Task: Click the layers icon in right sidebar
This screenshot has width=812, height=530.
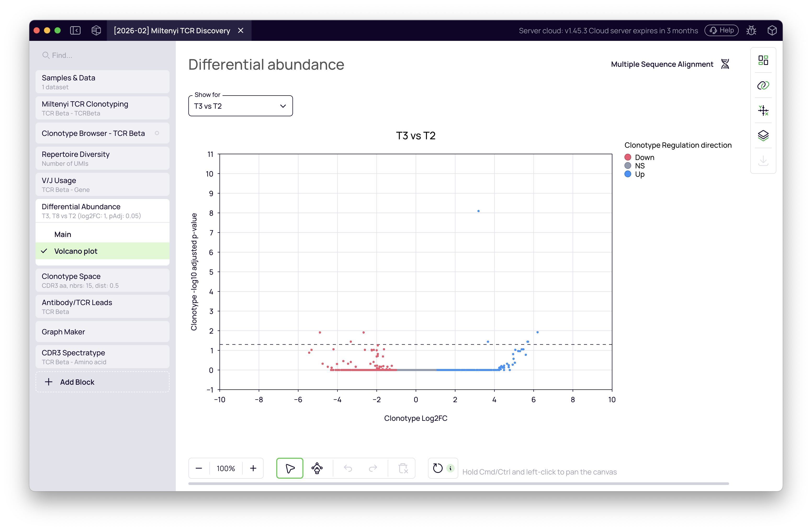Action: (x=764, y=136)
